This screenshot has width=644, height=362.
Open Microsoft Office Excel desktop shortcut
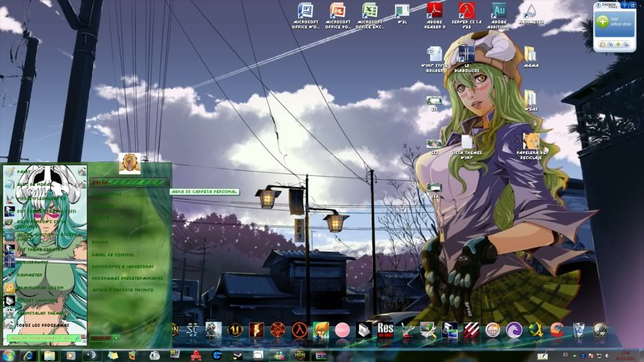pyautogui.click(x=370, y=16)
